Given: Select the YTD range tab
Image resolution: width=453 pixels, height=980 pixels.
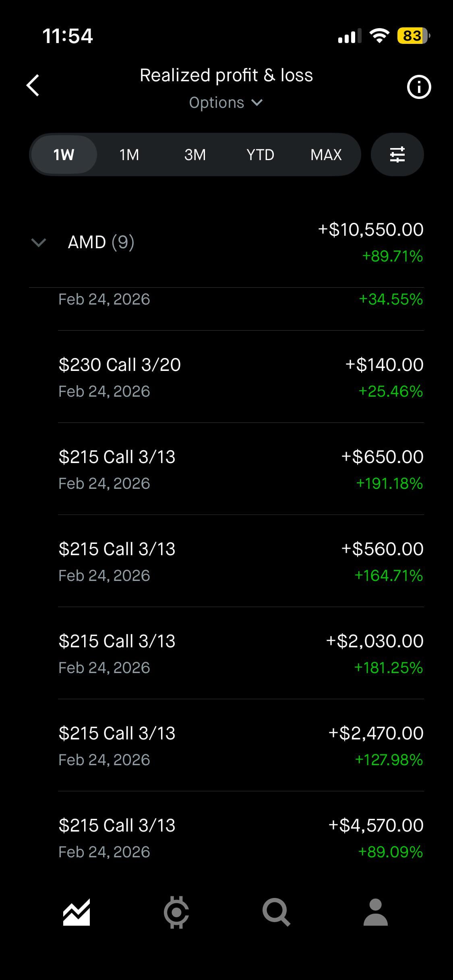Looking at the screenshot, I should tap(260, 154).
